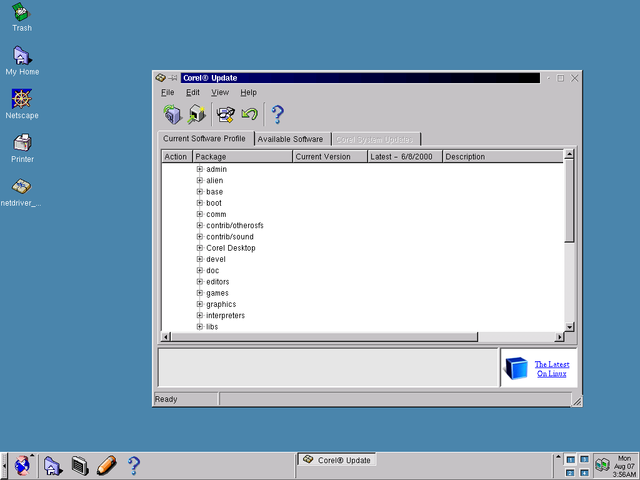640x480 pixels.
Task: Open the Edit menu
Action: pos(193,93)
